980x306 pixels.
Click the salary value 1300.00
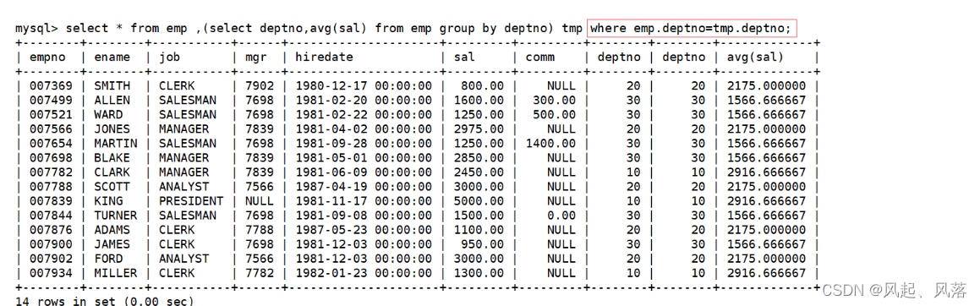point(479,273)
